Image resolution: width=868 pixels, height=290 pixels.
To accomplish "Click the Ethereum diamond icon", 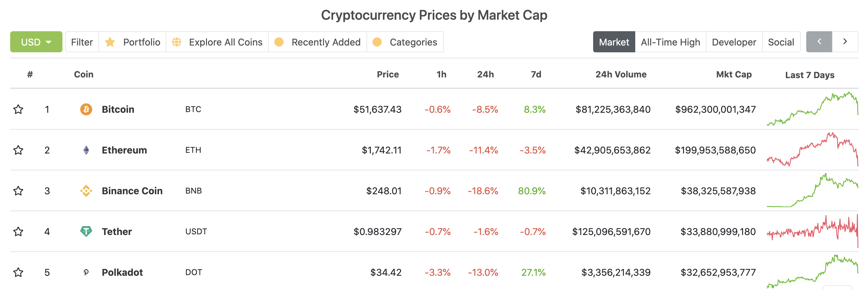I will 86,150.
